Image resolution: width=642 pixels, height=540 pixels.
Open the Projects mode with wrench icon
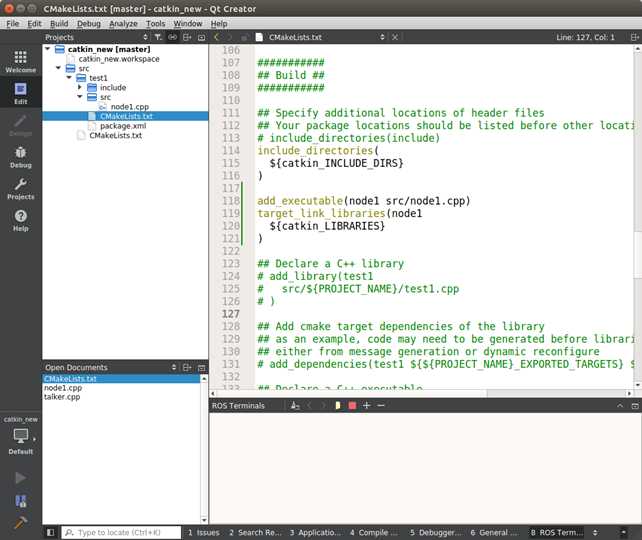click(x=20, y=189)
